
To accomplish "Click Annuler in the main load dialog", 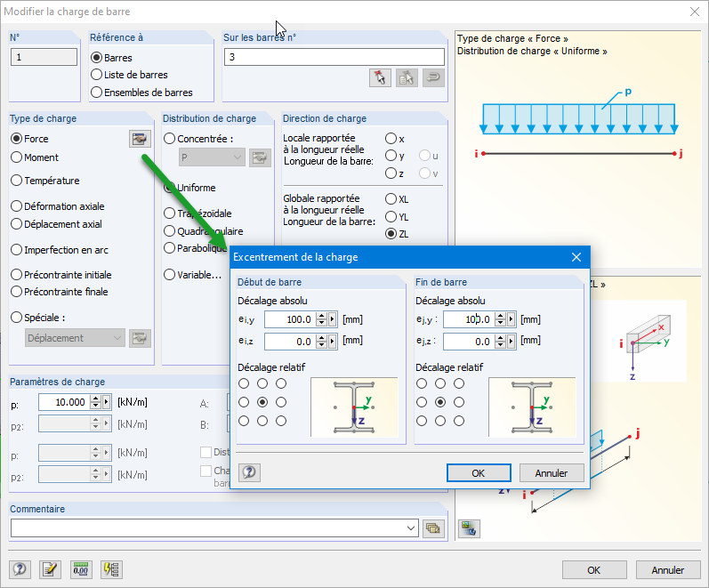I will pos(668,570).
